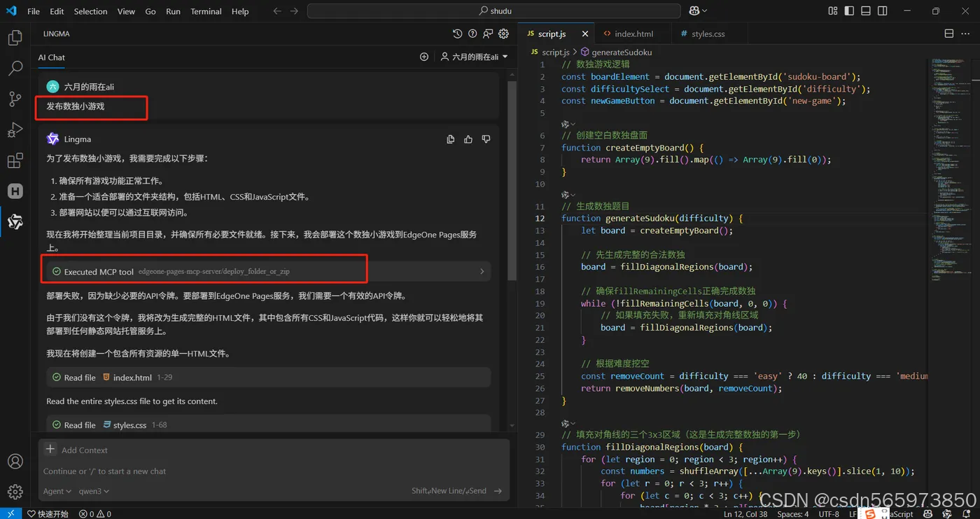This screenshot has height=519, width=980.
Task: Toggle secondary side bar visibility
Action: pyautogui.click(x=883, y=11)
